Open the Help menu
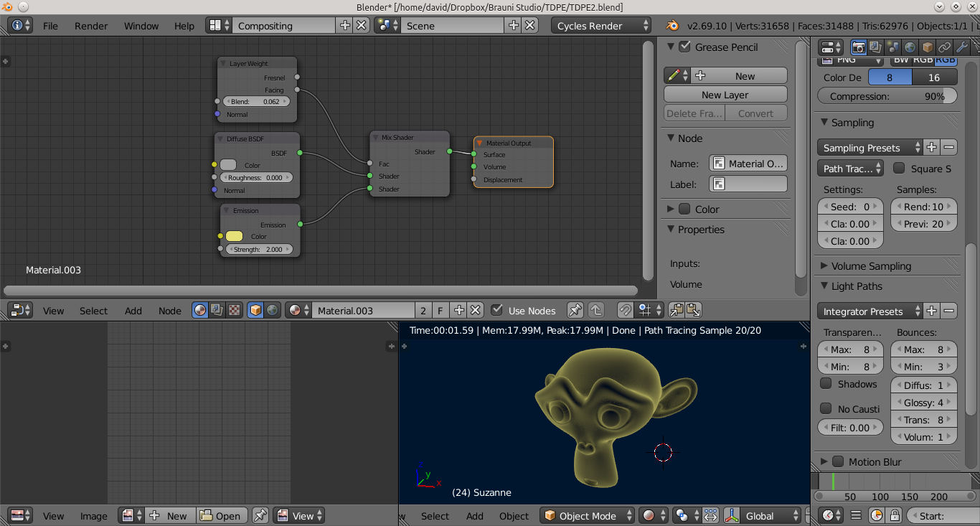This screenshot has width=980, height=526. (184, 25)
